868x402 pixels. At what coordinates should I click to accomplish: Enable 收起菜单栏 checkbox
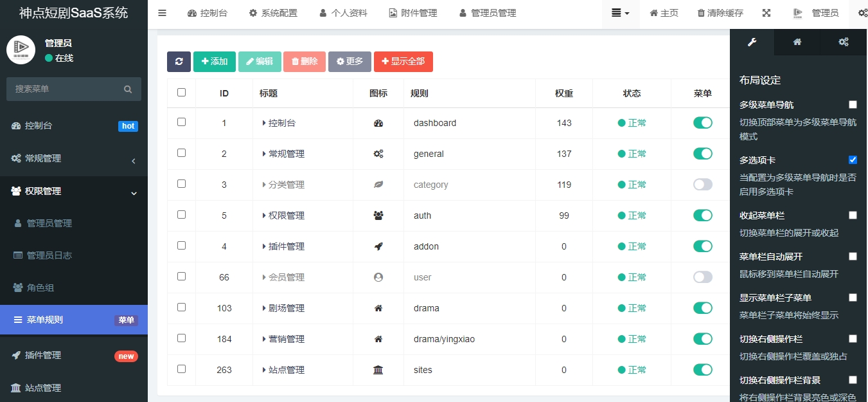(x=853, y=215)
